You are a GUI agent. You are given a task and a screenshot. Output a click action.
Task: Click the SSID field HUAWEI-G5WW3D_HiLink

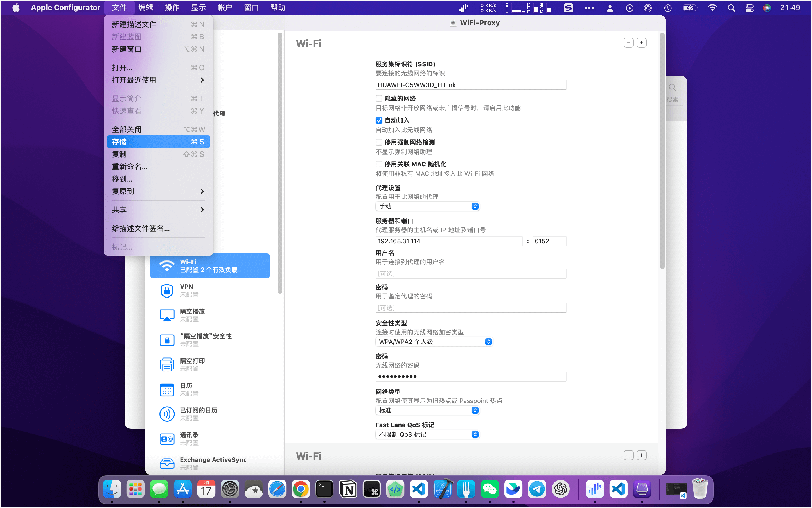pyautogui.click(x=471, y=85)
